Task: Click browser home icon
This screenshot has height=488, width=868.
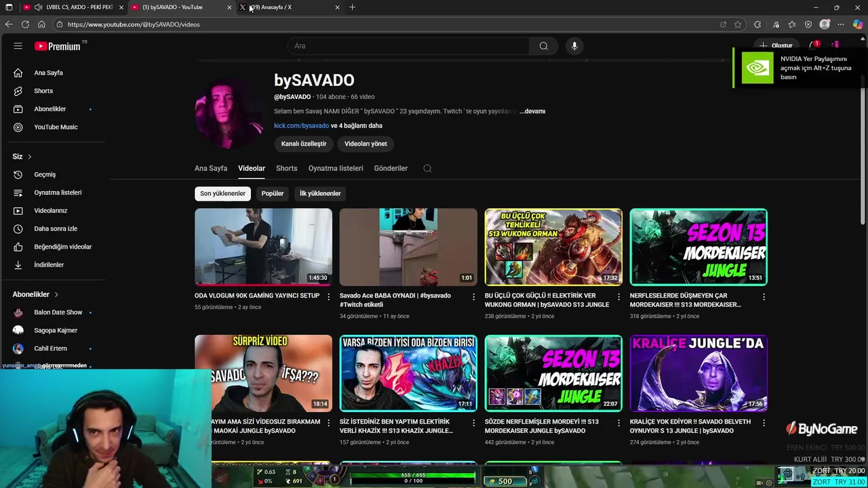Action: 41,24
